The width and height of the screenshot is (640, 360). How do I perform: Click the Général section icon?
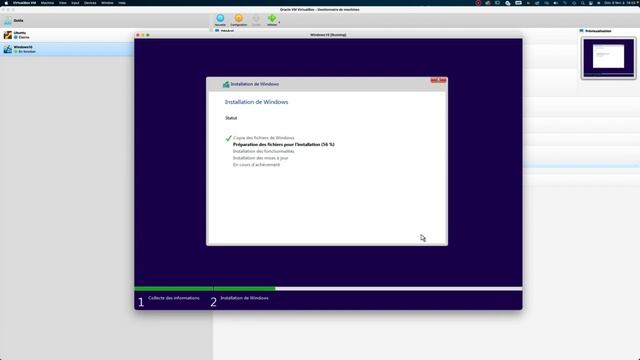(x=217, y=31)
